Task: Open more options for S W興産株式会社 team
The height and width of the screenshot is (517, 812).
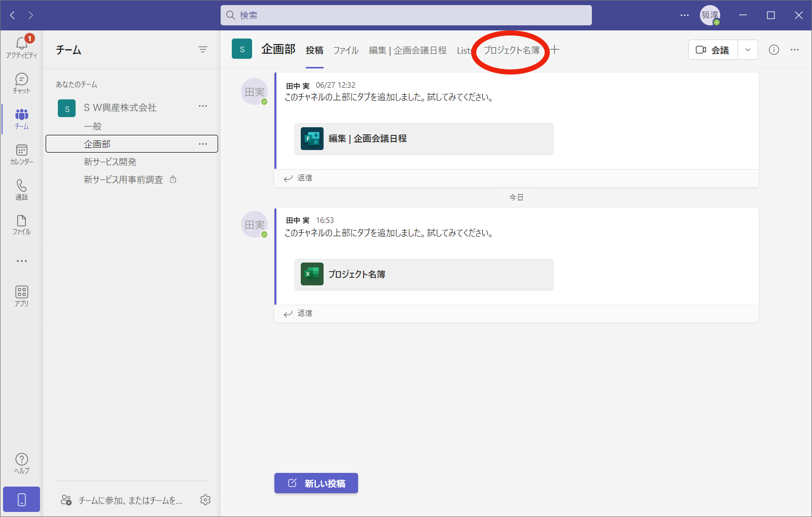Action: 203,106
